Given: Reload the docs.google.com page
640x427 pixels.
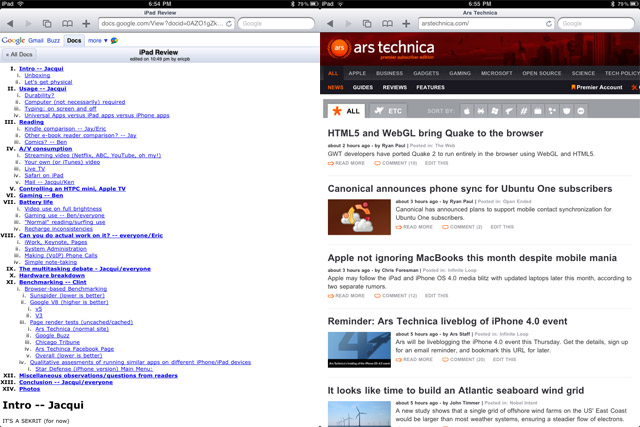Looking at the screenshot, I should [229, 24].
